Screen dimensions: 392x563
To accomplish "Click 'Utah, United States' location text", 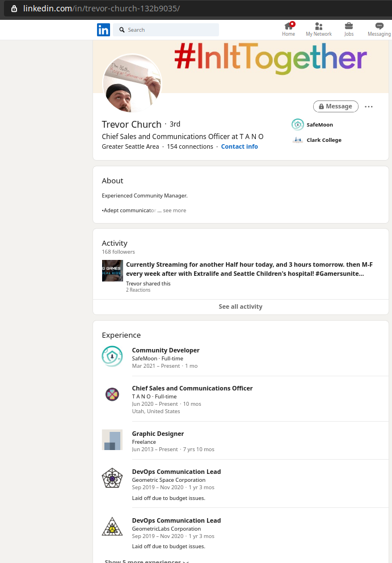I will click(x=156, y=411).
